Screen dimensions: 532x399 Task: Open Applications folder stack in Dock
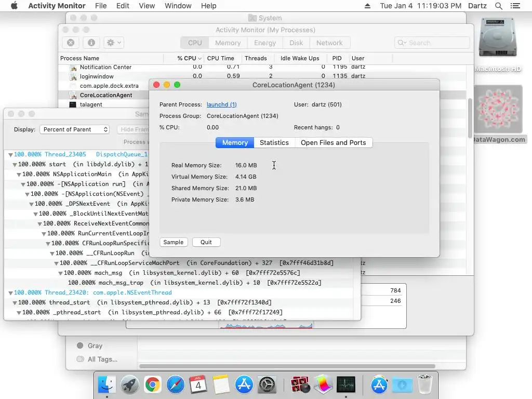[379, 385]
